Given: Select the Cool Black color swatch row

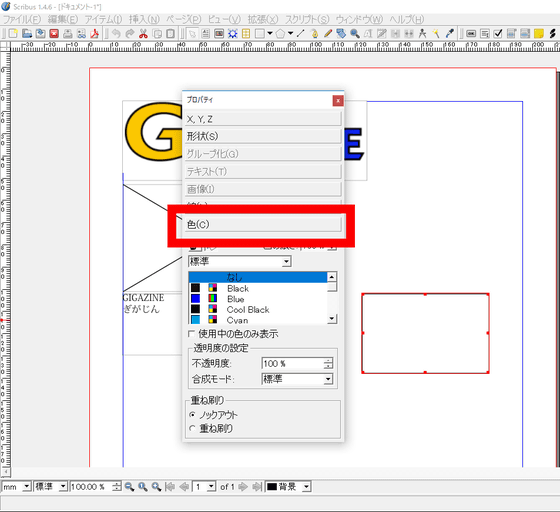Looking at the screenshot, I should [x=258, y=310].
